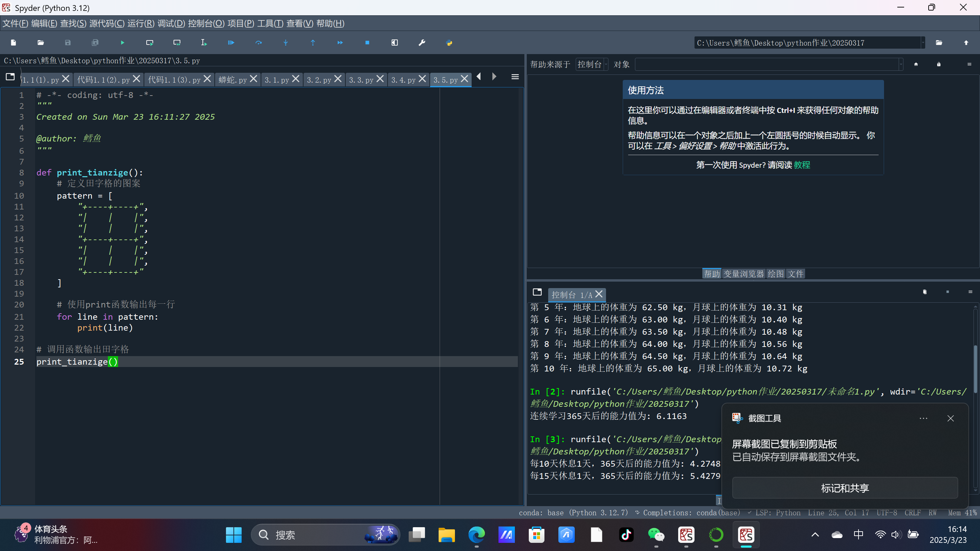Viewport: 980px width, 551px height.
Task: Click the green Run file icon
Action: click(x=122, y=43)
